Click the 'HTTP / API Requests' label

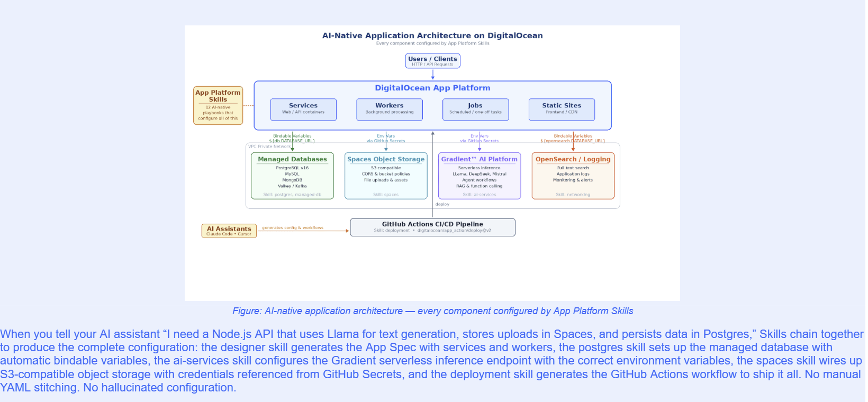432,65
